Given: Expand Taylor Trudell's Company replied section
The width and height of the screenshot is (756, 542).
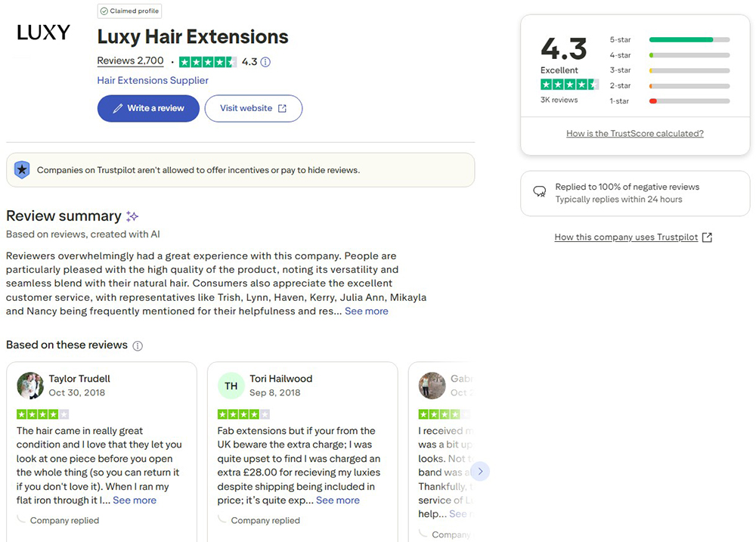Looking at the screenshot, I should point(64,520).
